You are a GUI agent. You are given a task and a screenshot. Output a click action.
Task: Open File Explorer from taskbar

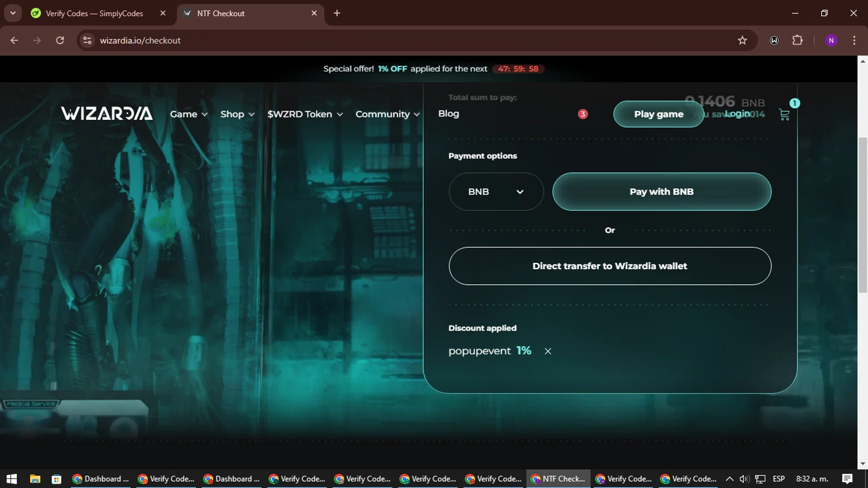pos(35,479)
